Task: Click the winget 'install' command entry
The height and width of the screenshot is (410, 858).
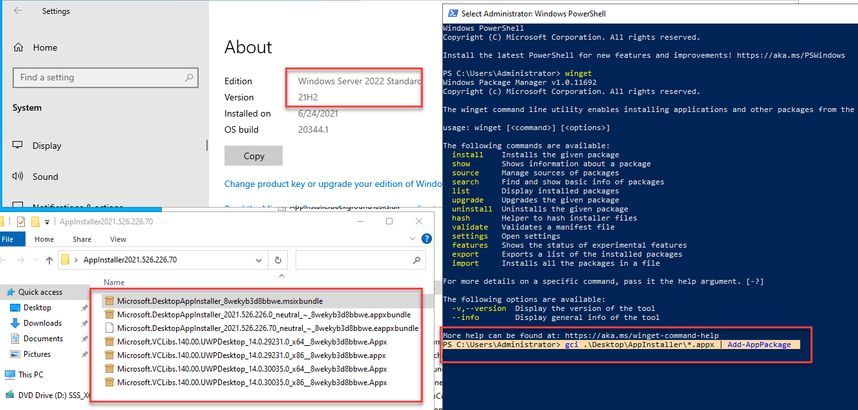Action: click(x=467, y=155)
